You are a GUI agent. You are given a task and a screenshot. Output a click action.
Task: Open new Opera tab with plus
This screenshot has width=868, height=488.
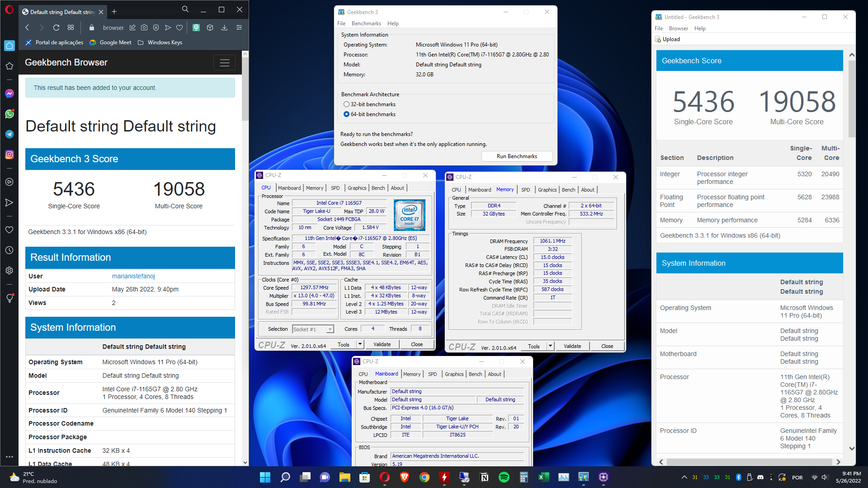[x=114, y=11]
